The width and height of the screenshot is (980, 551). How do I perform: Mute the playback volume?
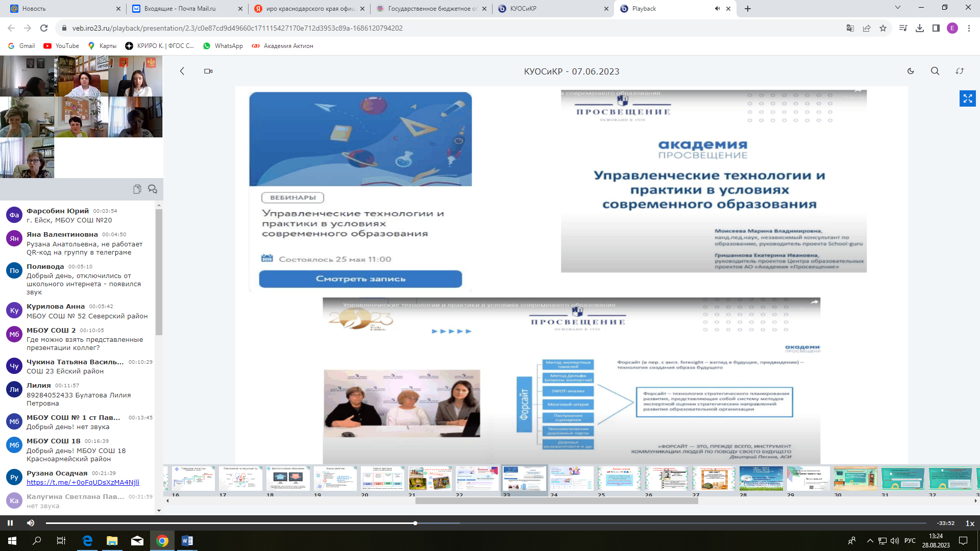click(x=31, y=523)
